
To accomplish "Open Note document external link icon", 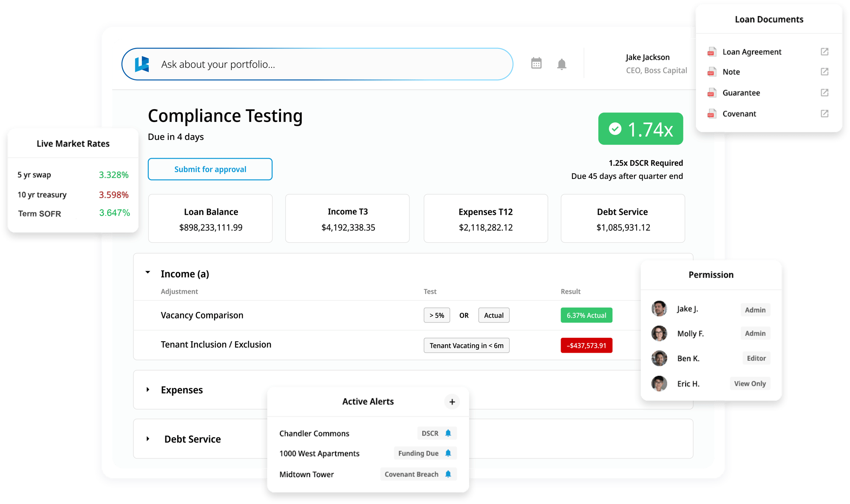I will (x=824, y=71).
